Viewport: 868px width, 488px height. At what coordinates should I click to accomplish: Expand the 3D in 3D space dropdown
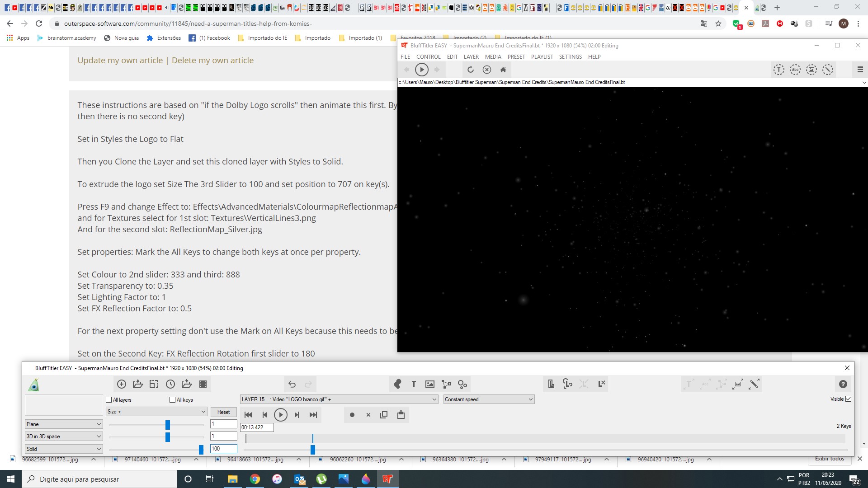click(x=64, y=436)
